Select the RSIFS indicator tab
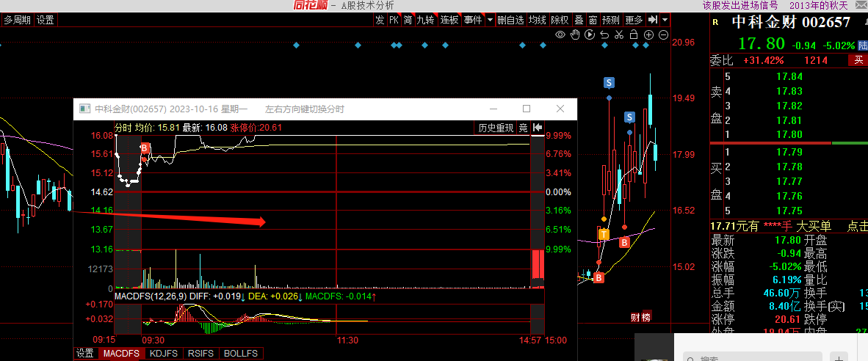The image size is (868, 361). click(x=201, y=353)
